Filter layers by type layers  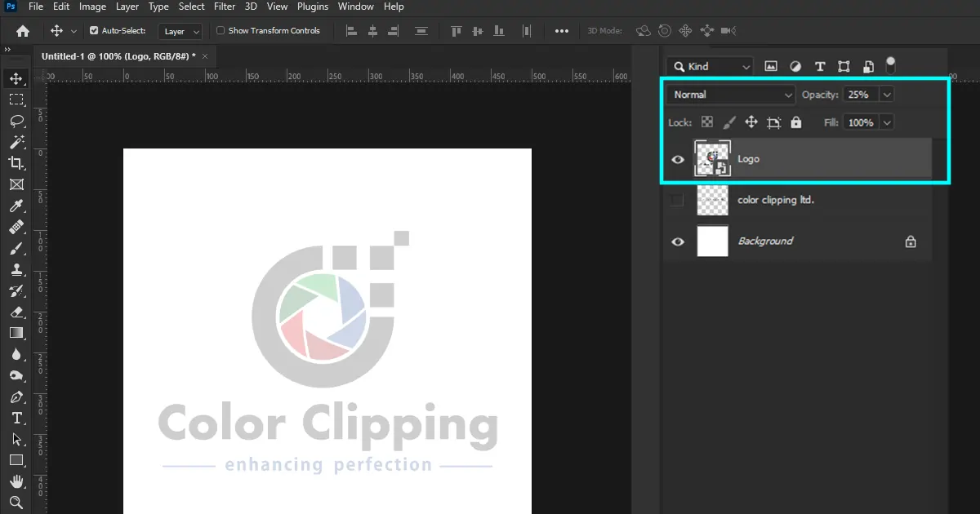[819, 66]
